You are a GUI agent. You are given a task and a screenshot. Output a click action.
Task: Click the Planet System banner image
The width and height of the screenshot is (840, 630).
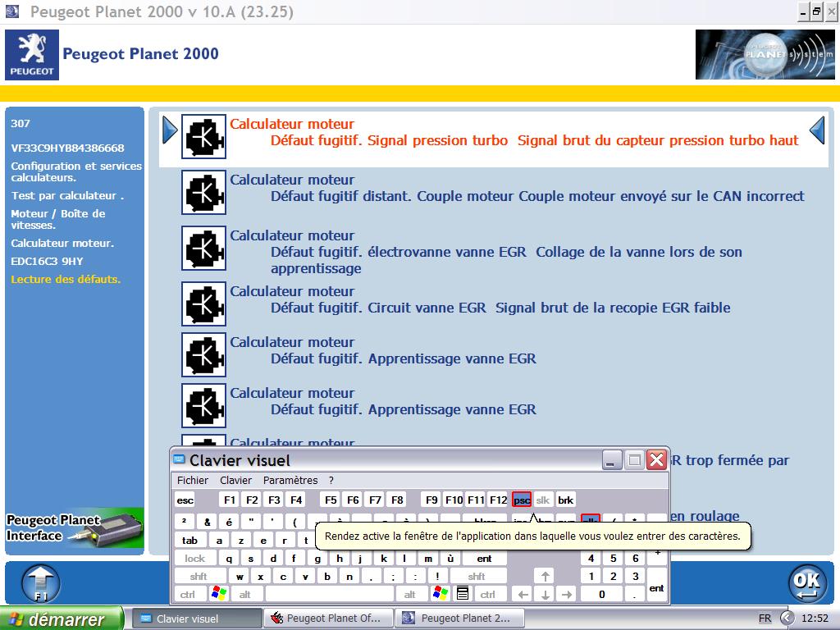click(765, 55)
